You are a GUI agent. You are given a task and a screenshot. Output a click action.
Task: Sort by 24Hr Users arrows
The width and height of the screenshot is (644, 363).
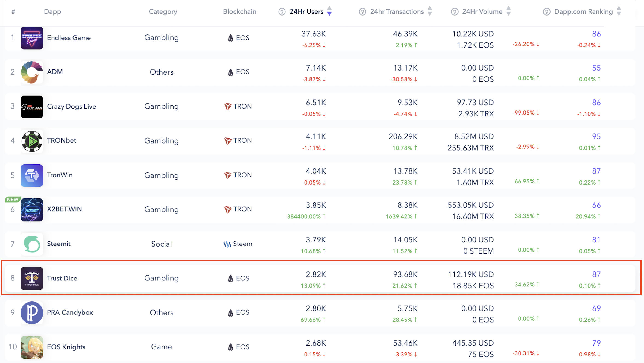(329, 11)
